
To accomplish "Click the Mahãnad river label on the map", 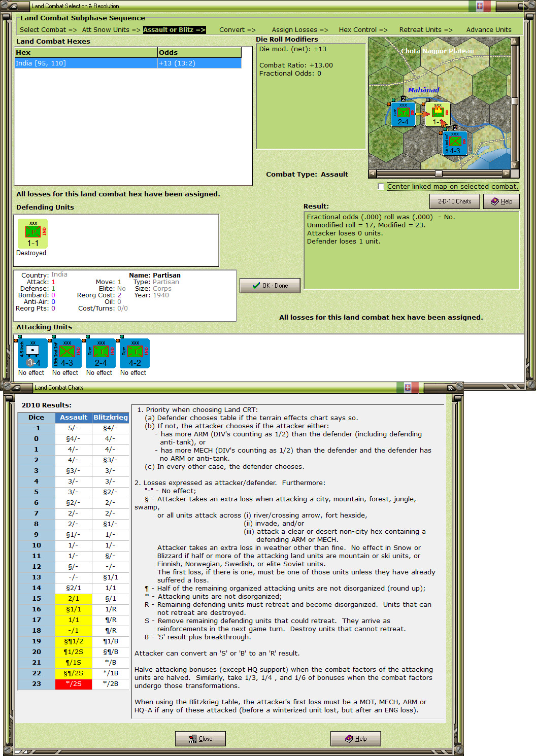I will coord(424,90).
